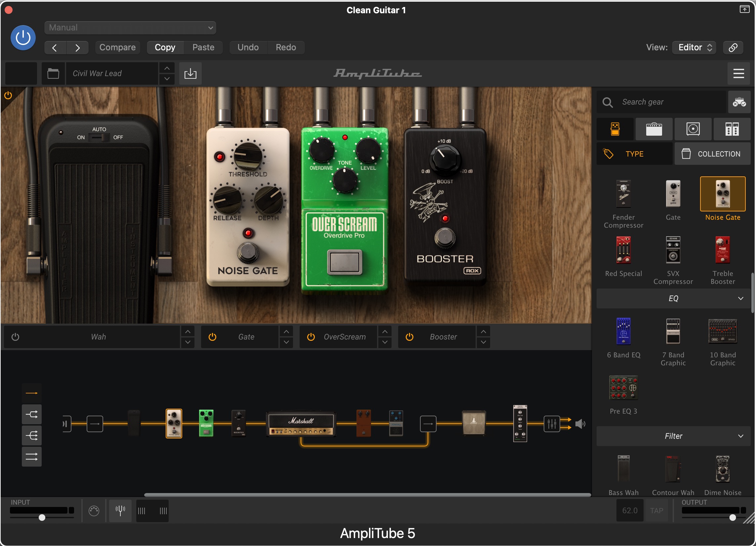Toggle the stomp section power icon

point(8,96)
